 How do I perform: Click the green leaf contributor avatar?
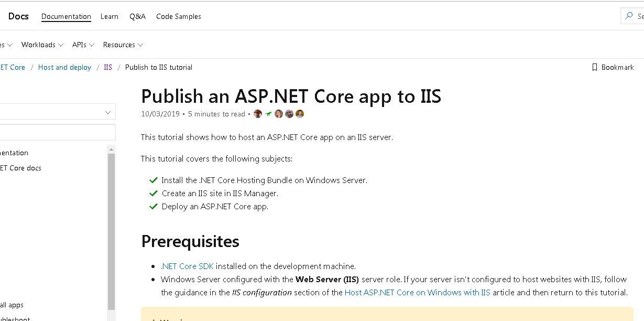coord(268,113)
